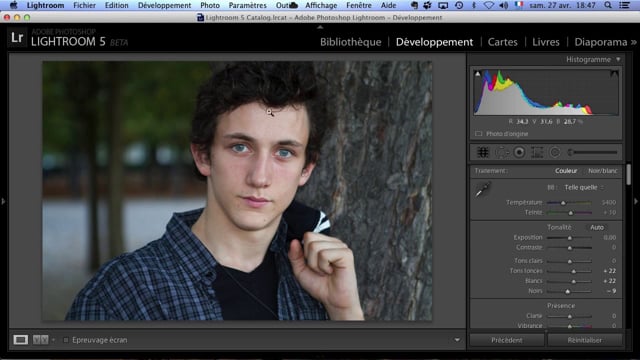
Task: Show more modules with » arrow
Action: [633, 42]
